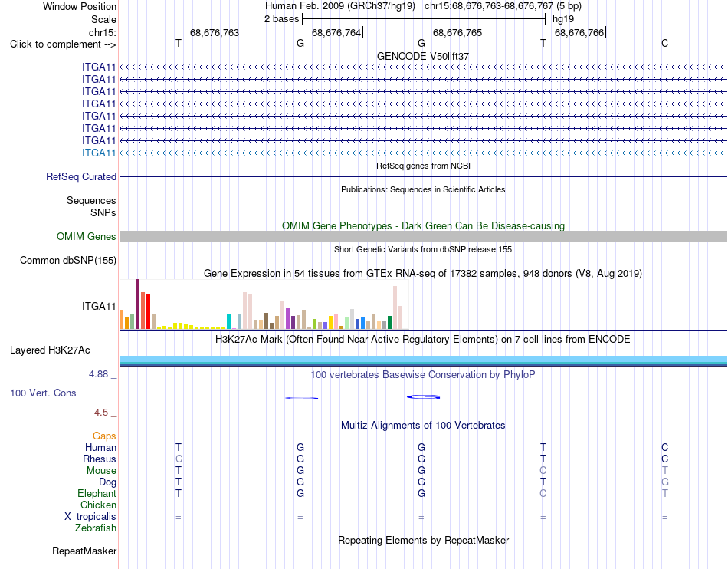The height and width of the screenshot is (569, 728).
Task: Click the 'Human' species label
Action: coord(100,447)
